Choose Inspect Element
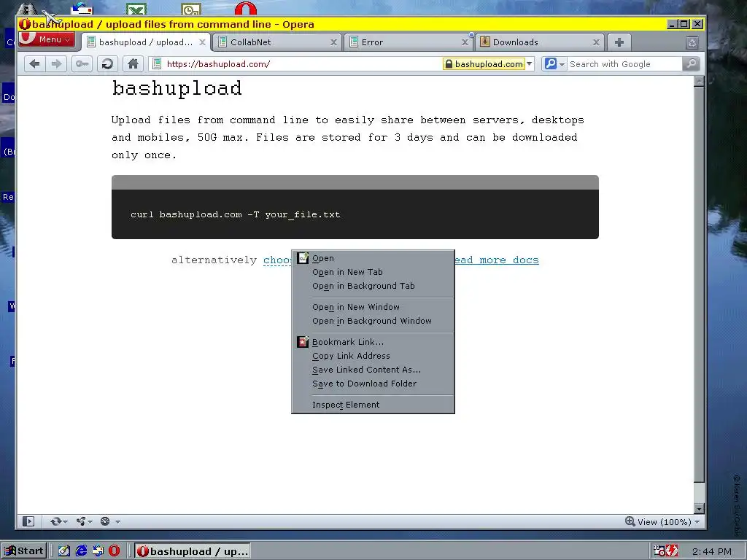This screenshot has height=560, width=747. point(373,405)
